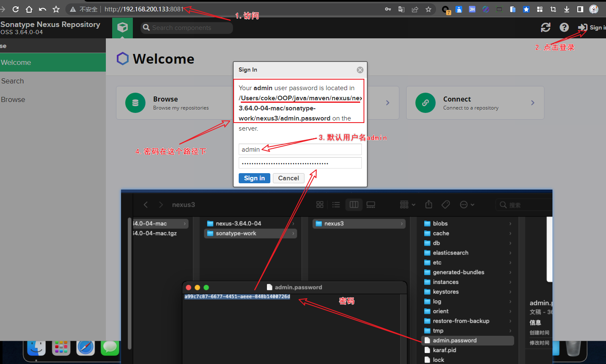Click the Nexus refresh icon
The width and height of the screenshot is (606, 364).
click(546, 27)
